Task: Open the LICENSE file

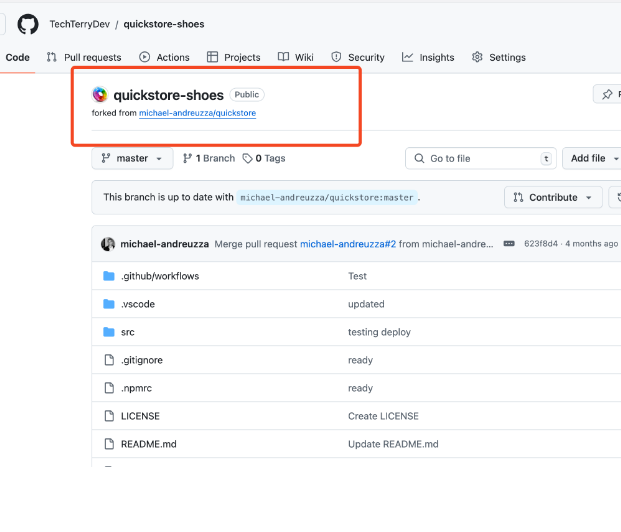Action: pos(140,416)
